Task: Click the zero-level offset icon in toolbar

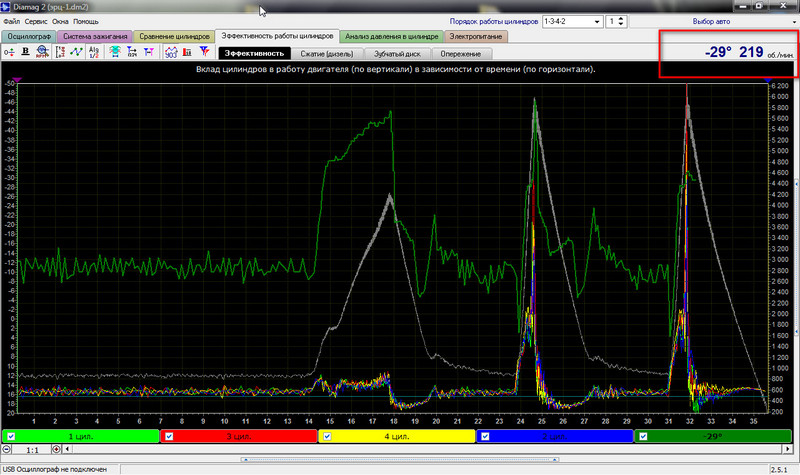Action: click(x=9, y=52)
